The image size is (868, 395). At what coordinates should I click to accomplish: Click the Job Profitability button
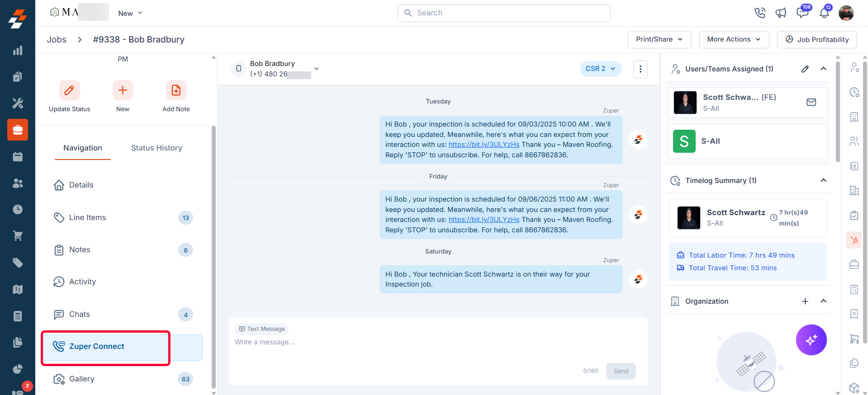point(816,39)
